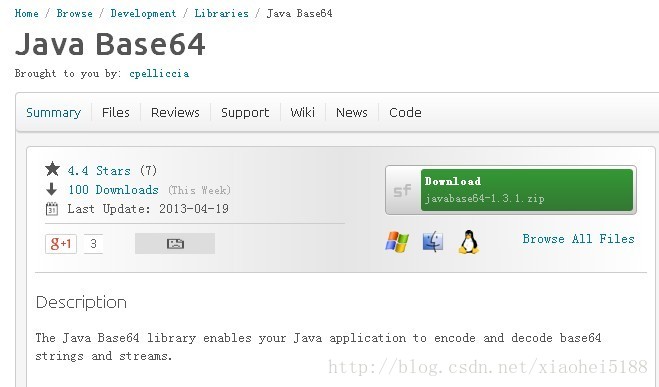Click the Mac Finder platform icon

[x=432, y=242]
